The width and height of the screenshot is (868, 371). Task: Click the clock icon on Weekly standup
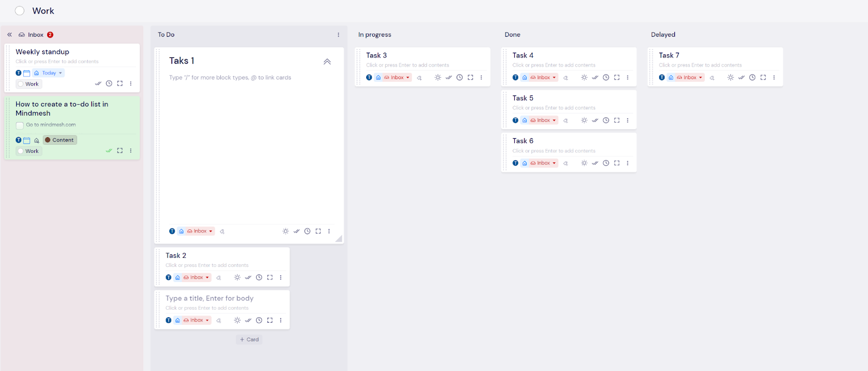[x=109, y=84]
